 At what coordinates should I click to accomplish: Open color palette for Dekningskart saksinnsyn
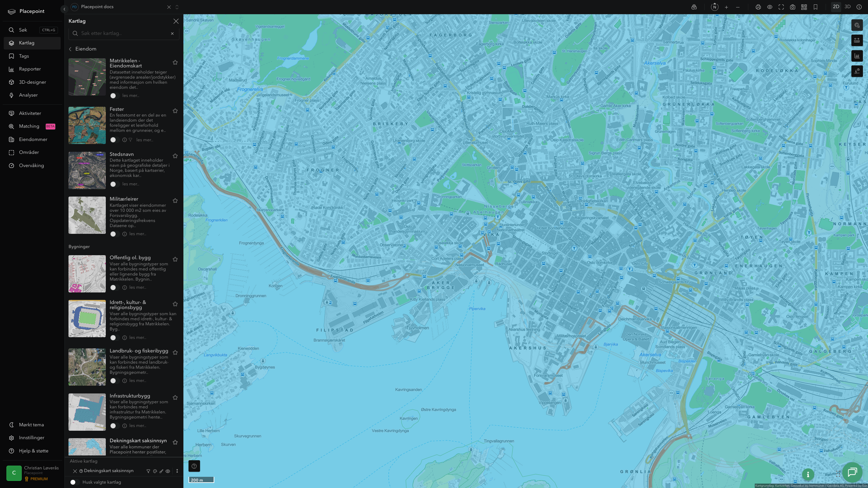155,471
